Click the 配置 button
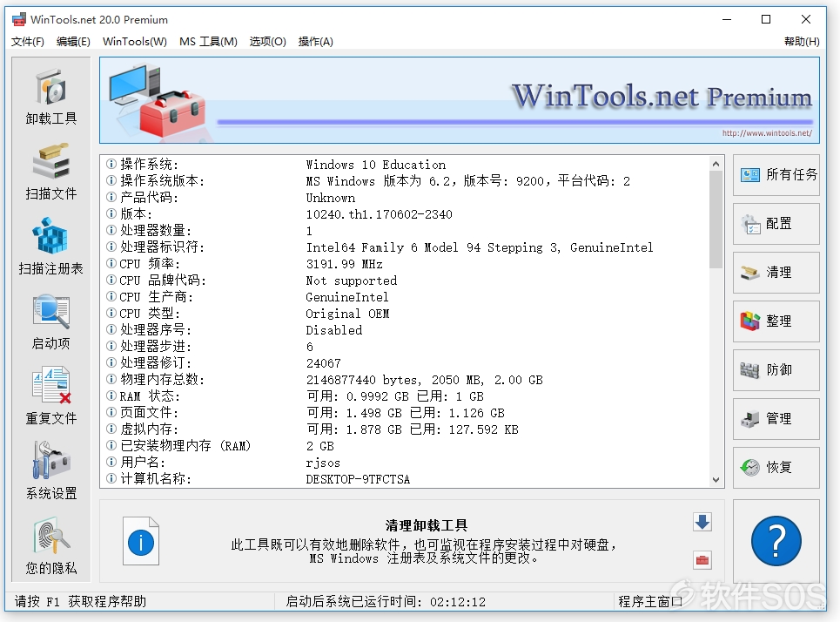840x622 pixels. (776, 224)
